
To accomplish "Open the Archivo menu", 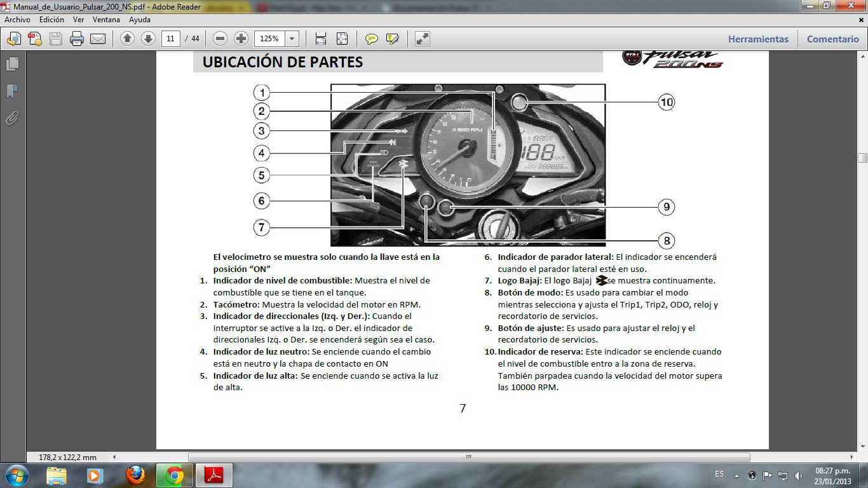I will 17,20.
